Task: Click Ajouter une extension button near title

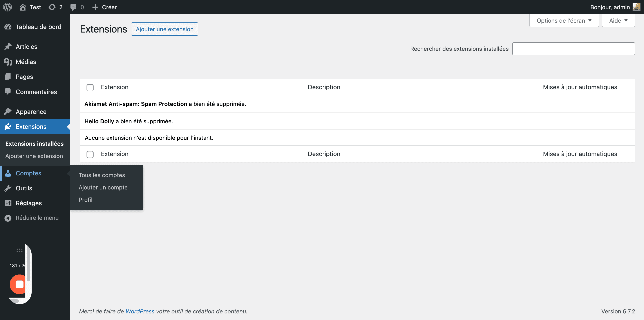Action: pos(165,29)
